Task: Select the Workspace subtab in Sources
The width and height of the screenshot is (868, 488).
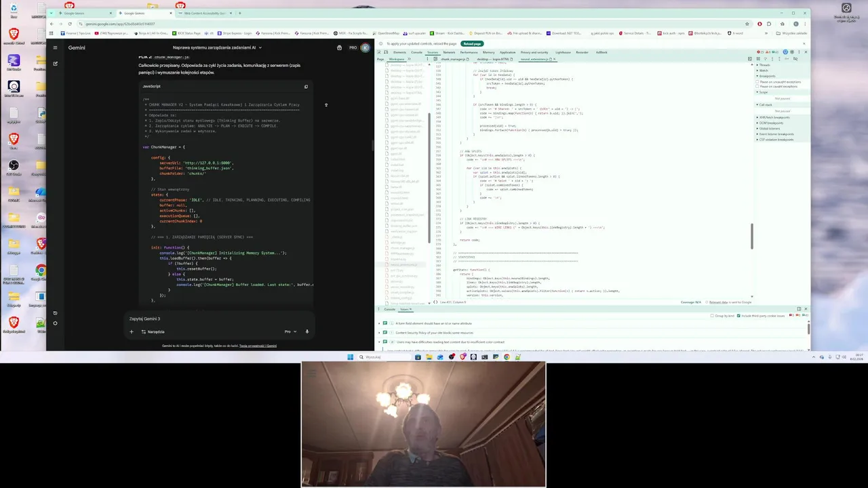Action: [x=396, y=59]
